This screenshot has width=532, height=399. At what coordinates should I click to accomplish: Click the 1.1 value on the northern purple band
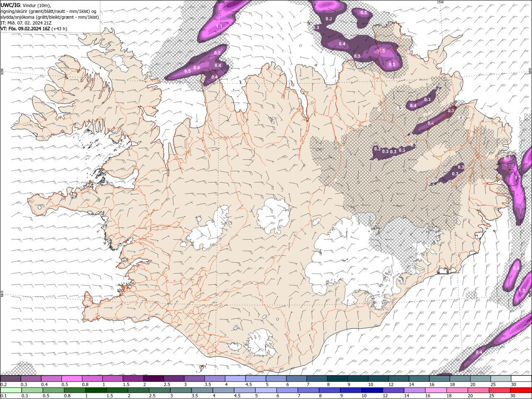click(219, 26)
